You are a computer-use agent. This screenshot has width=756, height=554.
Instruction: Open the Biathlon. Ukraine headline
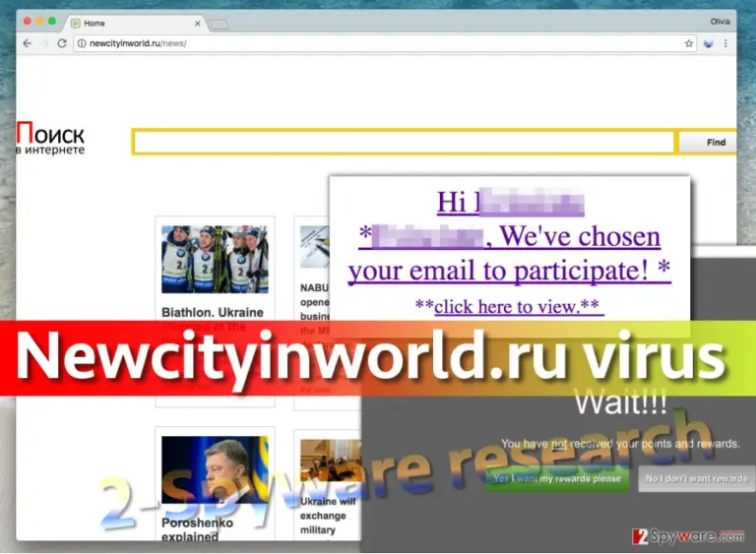213,313
